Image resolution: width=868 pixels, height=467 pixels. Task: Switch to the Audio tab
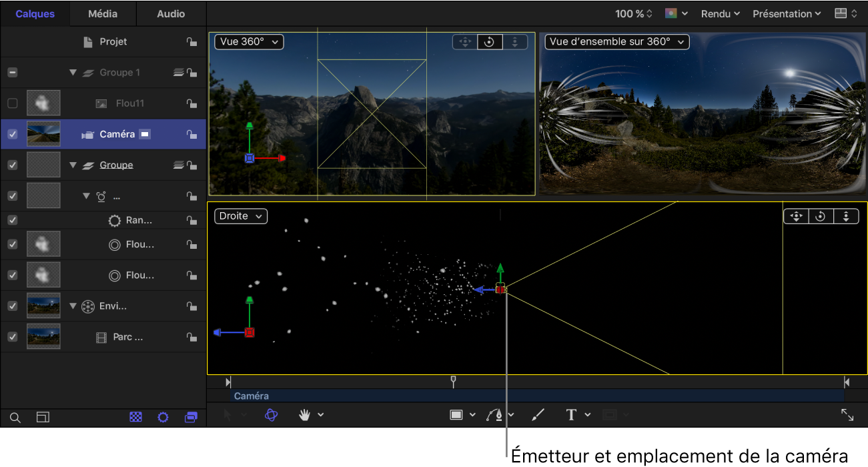coord(171,13)
